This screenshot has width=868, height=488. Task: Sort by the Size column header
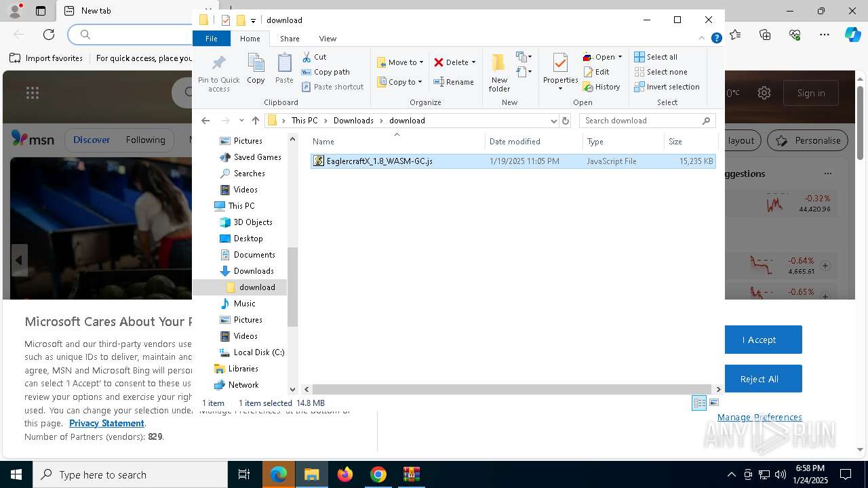690,142
